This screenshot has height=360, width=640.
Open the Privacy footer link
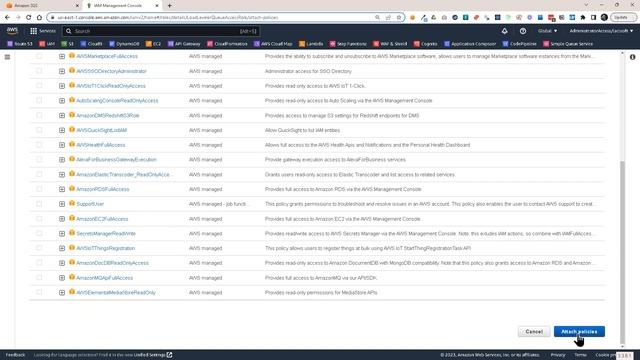point(558,355)
